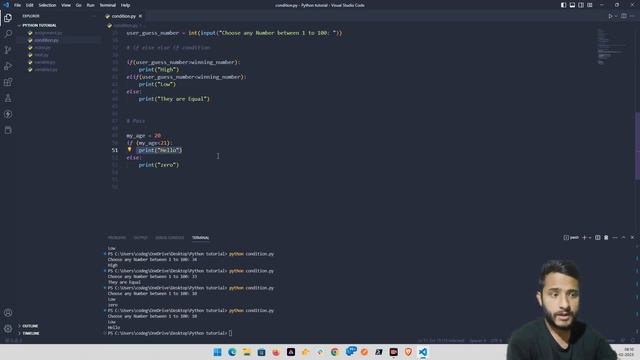Open Google Chrome from taskbar

335,352
